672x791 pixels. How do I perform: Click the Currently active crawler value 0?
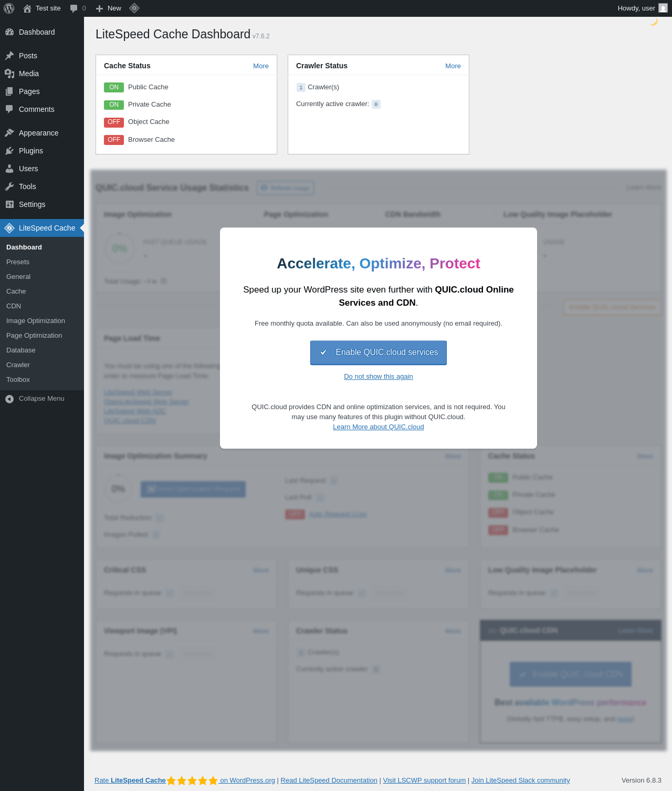pos(376,104)
